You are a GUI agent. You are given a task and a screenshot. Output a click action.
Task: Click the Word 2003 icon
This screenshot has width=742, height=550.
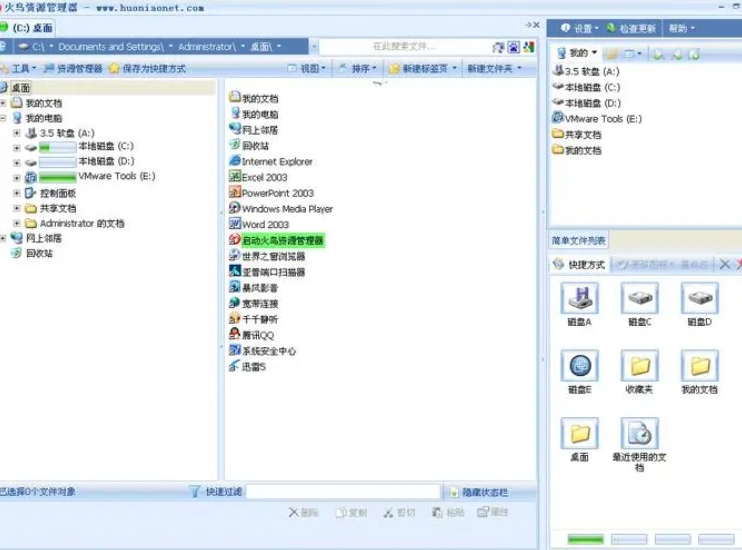[235, 223]
